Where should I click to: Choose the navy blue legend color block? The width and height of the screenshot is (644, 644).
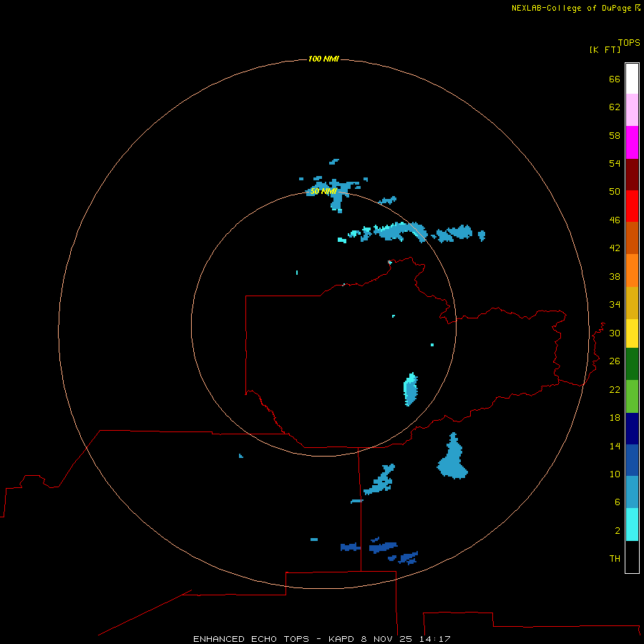click(632, 429)
